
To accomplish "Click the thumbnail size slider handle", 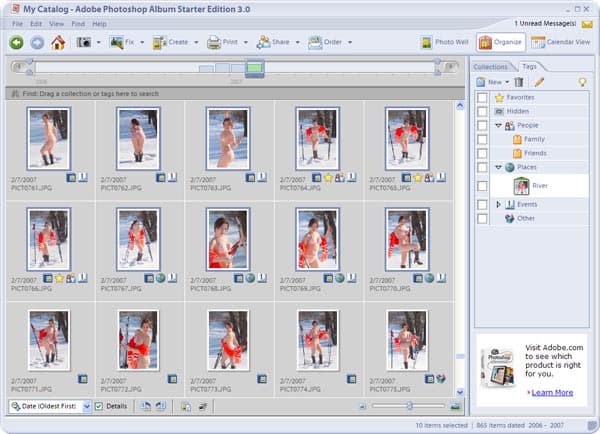I will (x=409, y=406).
